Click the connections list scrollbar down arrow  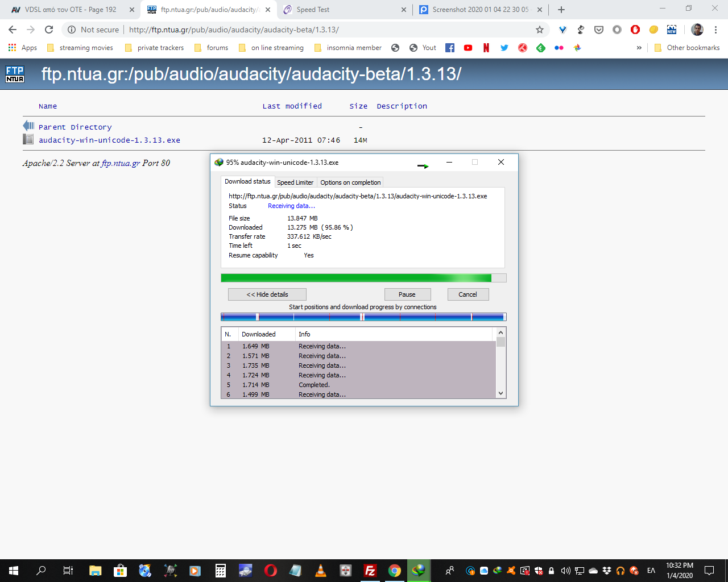coord(500,393)
